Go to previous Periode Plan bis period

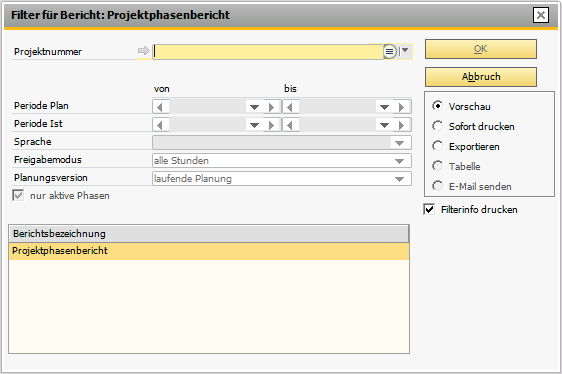[x=291, y=107]
